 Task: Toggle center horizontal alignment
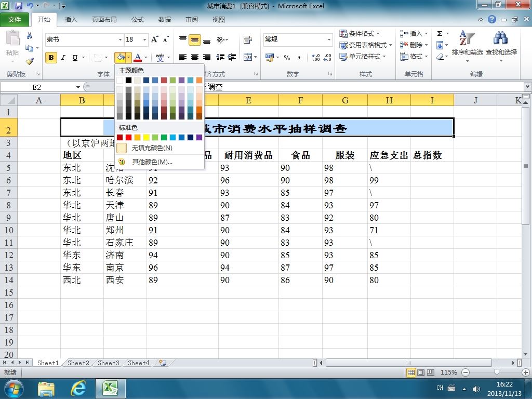coord(195,57)
